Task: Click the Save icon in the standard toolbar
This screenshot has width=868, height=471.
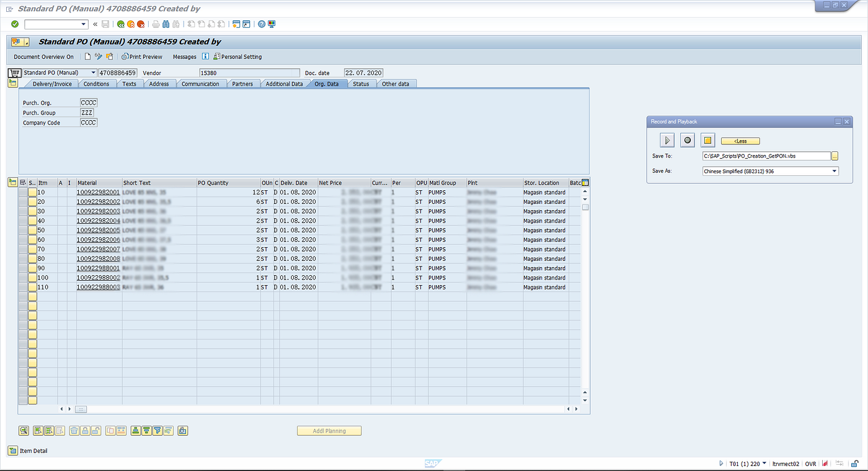Action: [107, 24]
